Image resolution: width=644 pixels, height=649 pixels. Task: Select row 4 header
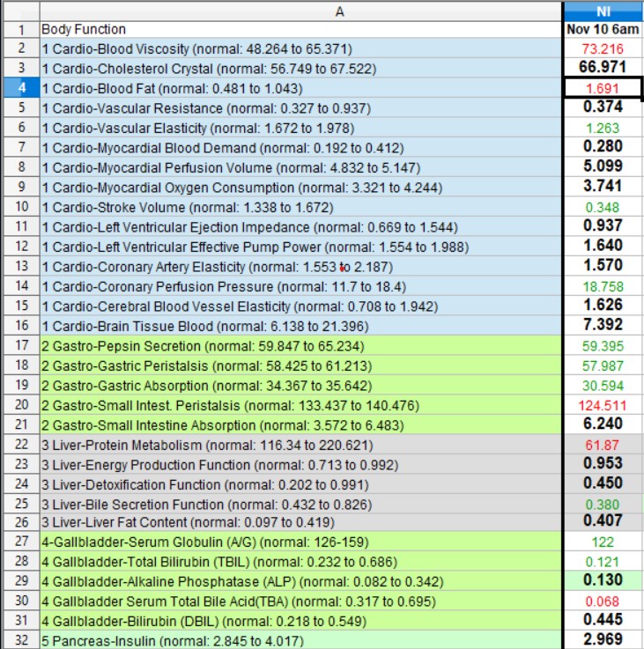[19, 88]
